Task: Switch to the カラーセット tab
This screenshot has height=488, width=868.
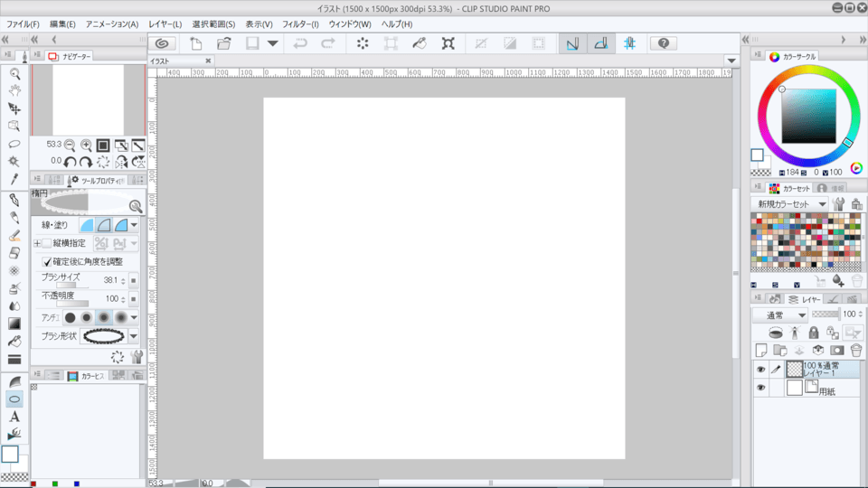Action: point(790,188)
